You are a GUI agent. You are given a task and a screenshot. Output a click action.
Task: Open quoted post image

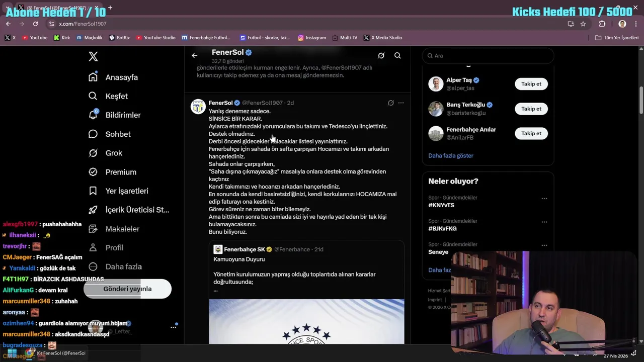click(x=307, y=322)
